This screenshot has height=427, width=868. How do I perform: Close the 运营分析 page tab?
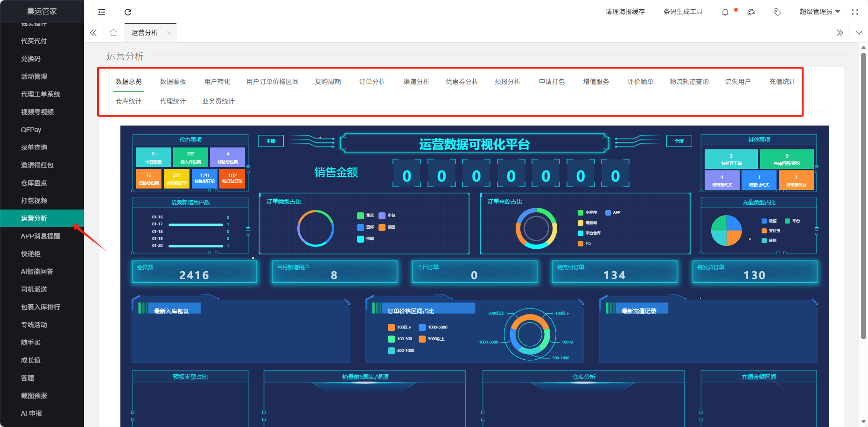(169, 33)
